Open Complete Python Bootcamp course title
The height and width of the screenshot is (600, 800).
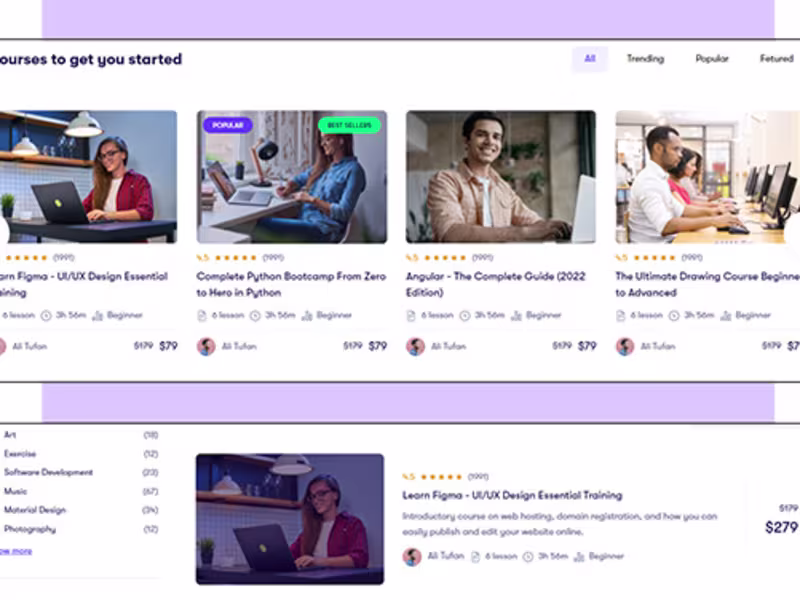(291, 284)
